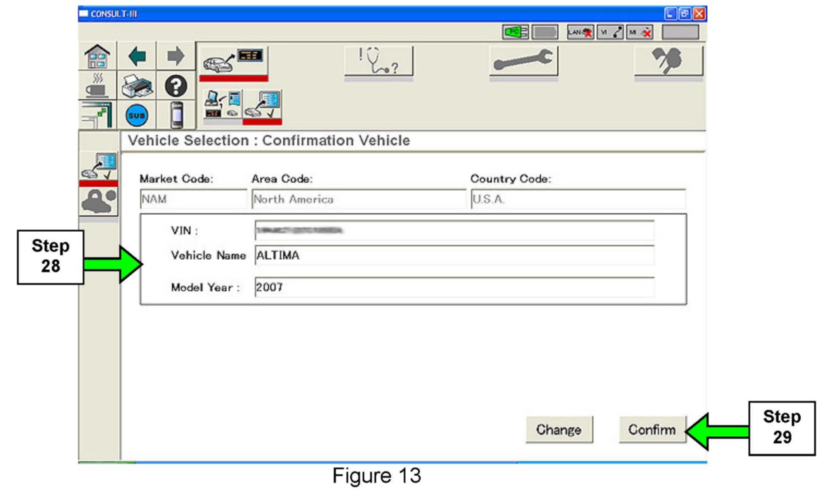Open the rightmost broken-tool tab

[668, 61]
